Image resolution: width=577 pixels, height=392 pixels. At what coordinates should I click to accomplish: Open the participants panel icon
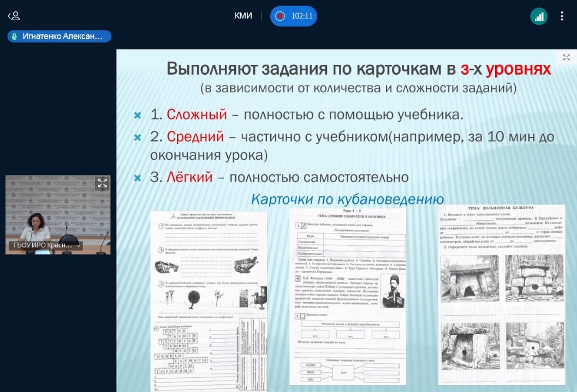pyautogui.click(x=14, y=16)
